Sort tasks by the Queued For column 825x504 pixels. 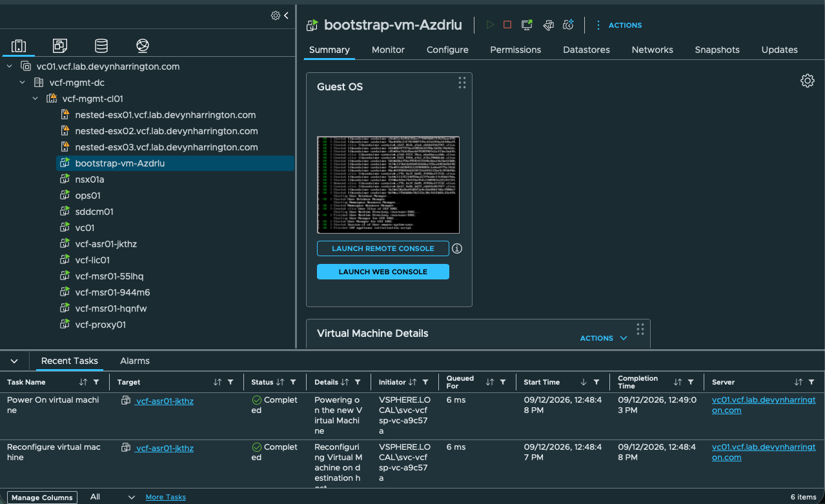pyautogui.click(x=490, y=382)
